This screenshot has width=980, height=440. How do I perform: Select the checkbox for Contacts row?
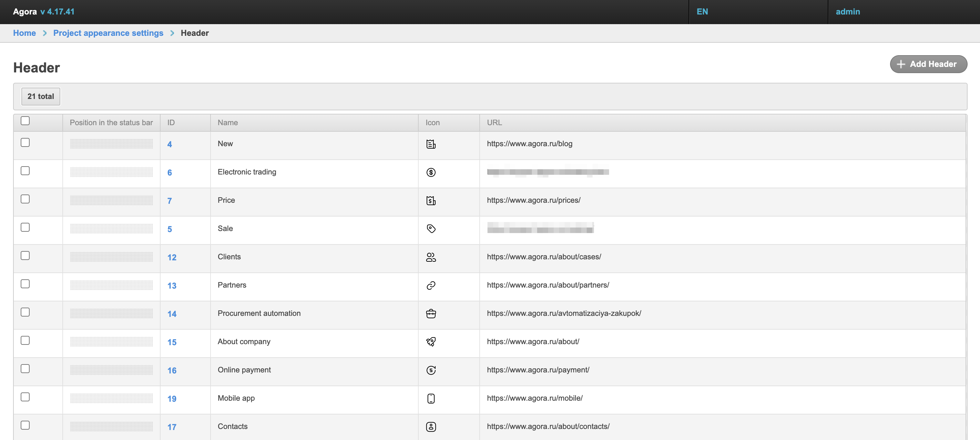(x=25, y=425)
